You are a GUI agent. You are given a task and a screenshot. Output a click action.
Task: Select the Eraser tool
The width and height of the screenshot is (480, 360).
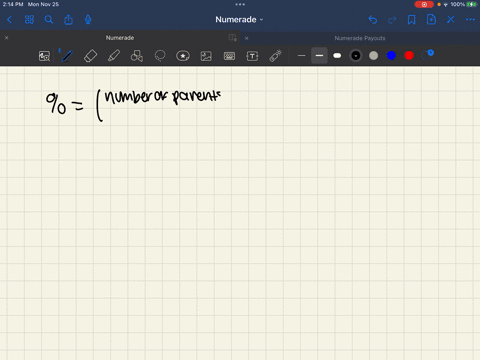tap(90, 56)
